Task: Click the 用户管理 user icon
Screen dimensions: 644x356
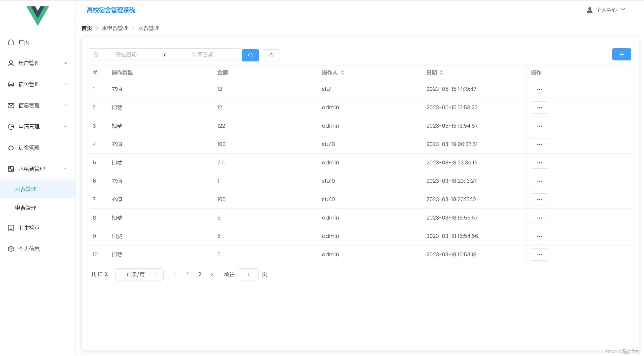Action: coord(11,63)
